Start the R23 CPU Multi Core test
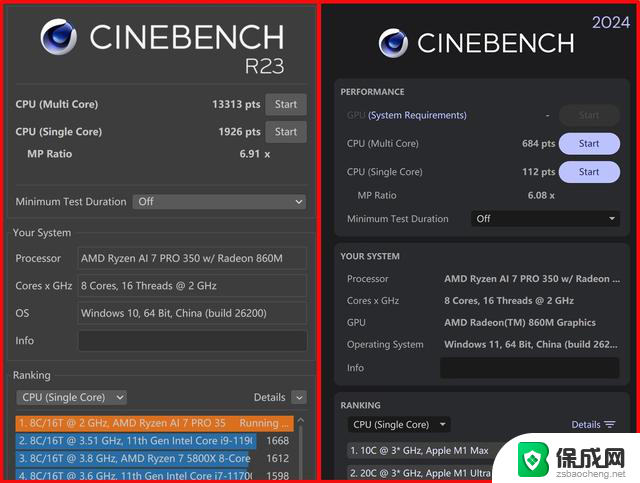 pos(286,105)
